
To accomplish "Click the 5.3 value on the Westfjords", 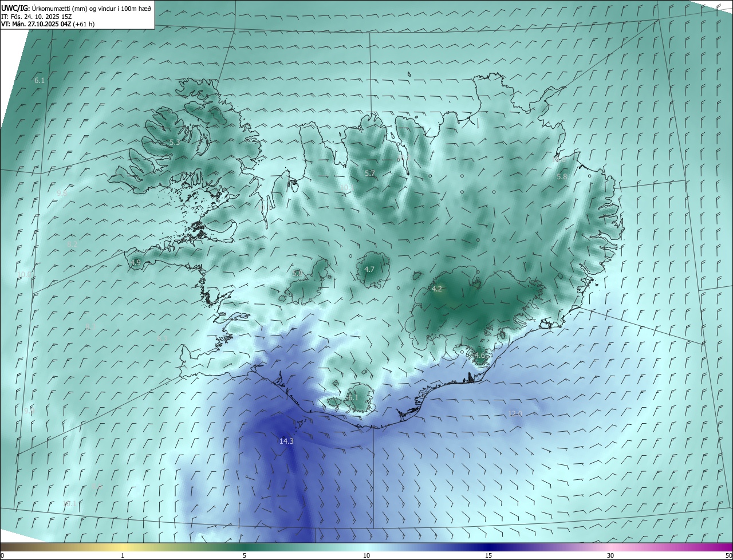I will (175, 142).
